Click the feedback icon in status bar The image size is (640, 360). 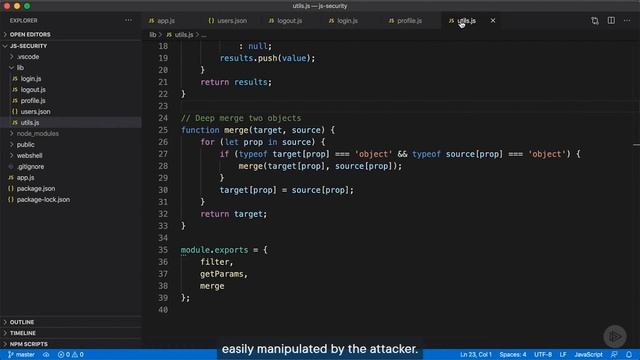pyautogui.click(x=614, y=354)
